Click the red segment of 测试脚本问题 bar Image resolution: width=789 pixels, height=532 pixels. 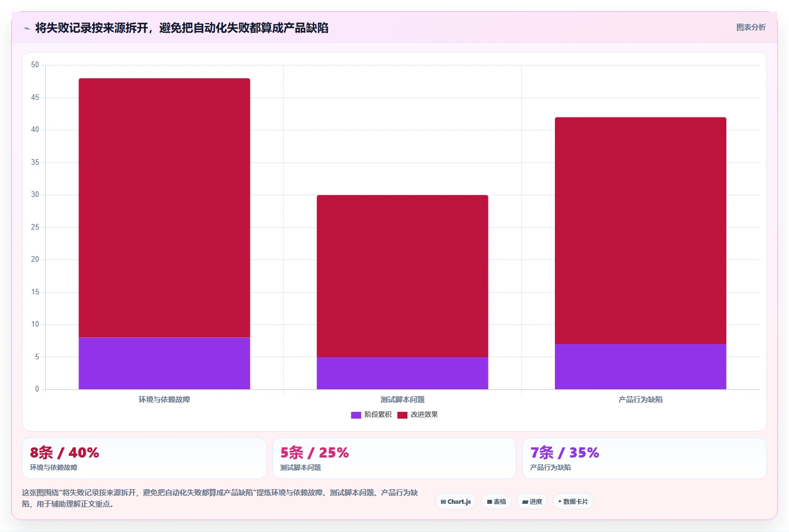coord(402,276)
